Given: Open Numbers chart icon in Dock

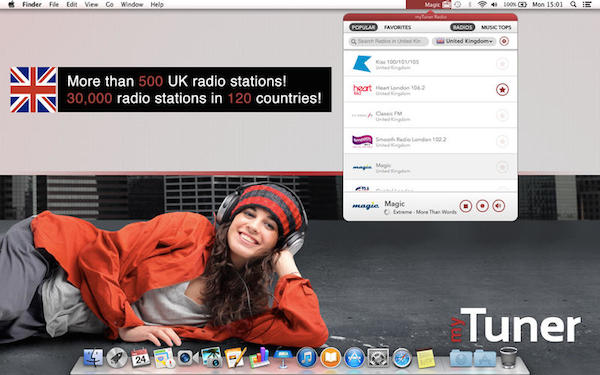Looking at the screenshot, I should [259, 357].
